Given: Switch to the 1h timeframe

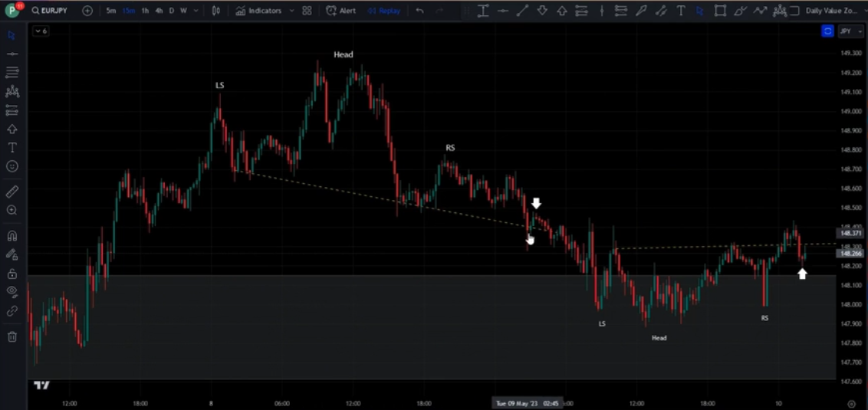Looking at the screenshot, I should click(145, 11).
